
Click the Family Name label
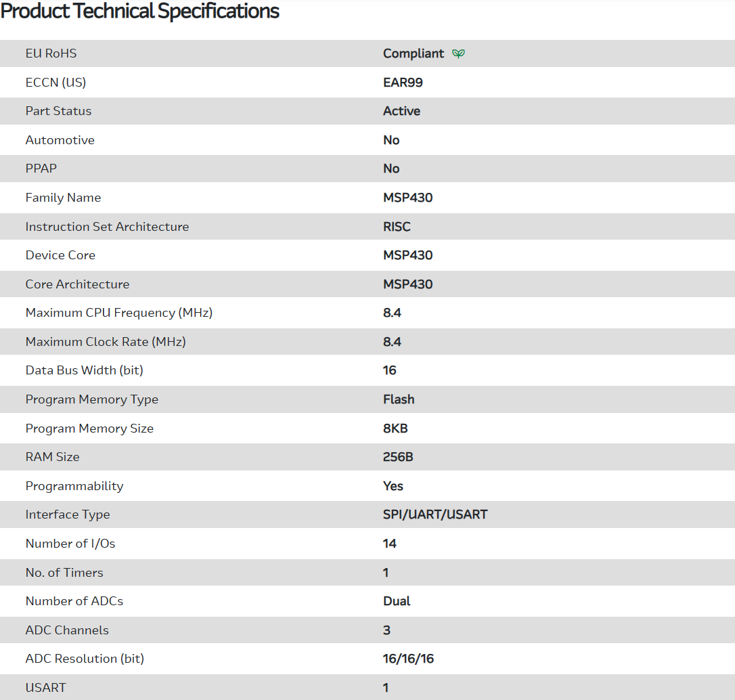pos(63,198)
